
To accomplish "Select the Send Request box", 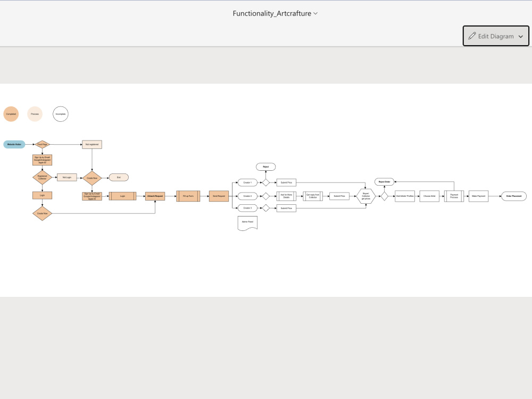I will (x=219, y=196).
